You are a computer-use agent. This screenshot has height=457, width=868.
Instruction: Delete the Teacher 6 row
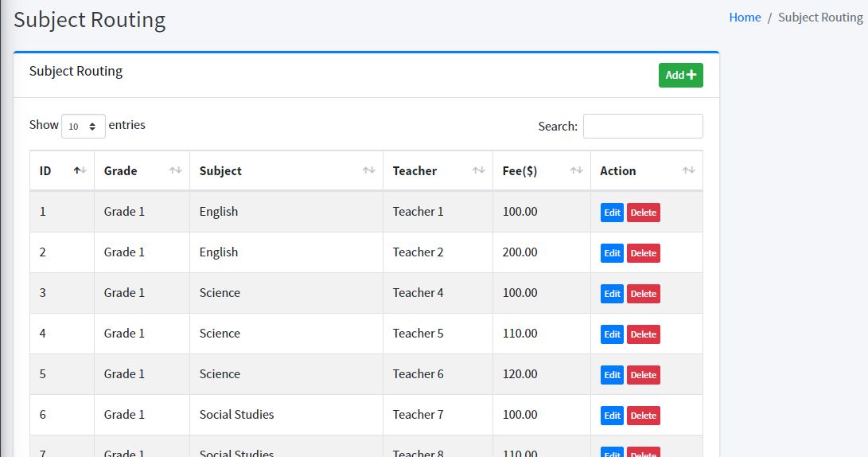pyautogui.click(x=644, y=375)
